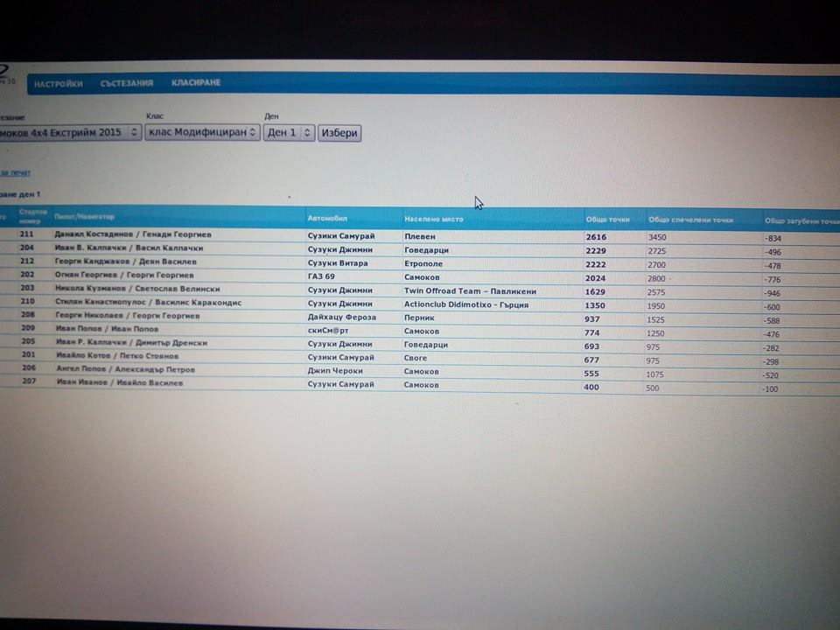The height and width of the screenshot is (630, 840).
Task: Click total points value 400
Action: (591, 387)
